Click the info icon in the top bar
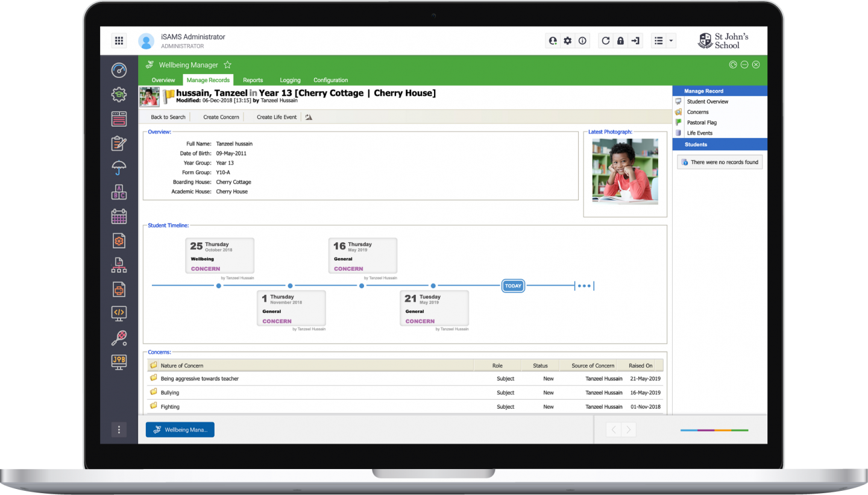The image size is (868, 495). tap(582, 40)
